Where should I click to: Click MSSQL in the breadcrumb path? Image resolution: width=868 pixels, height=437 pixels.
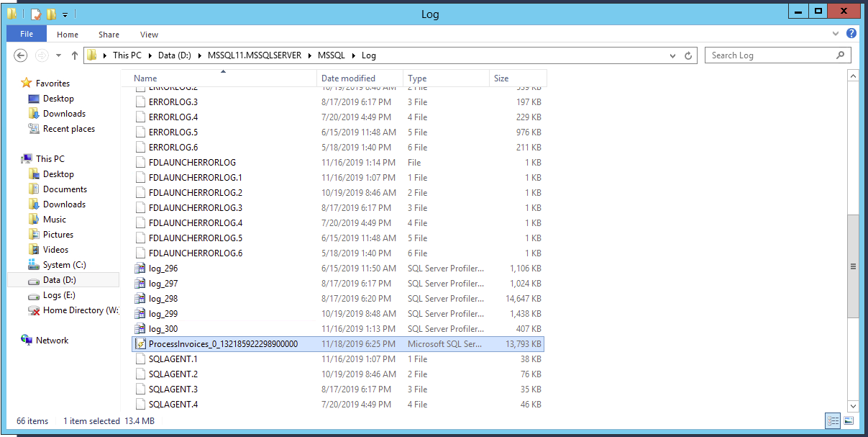pos(332,55)
